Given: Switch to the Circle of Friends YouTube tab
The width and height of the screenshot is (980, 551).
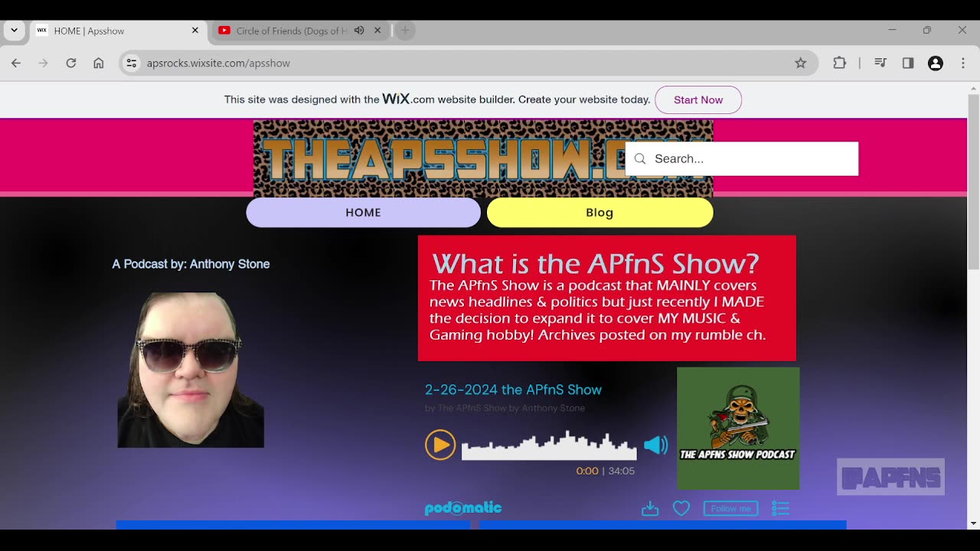Looking at the screenshot, I should 292,31.
